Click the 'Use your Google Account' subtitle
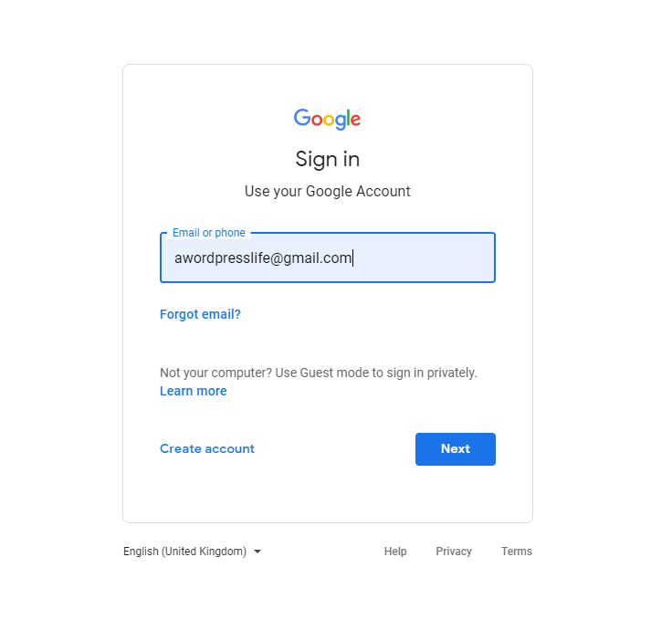Image resolution: width=672 pixels, height=631 pixels. point(327,192)
